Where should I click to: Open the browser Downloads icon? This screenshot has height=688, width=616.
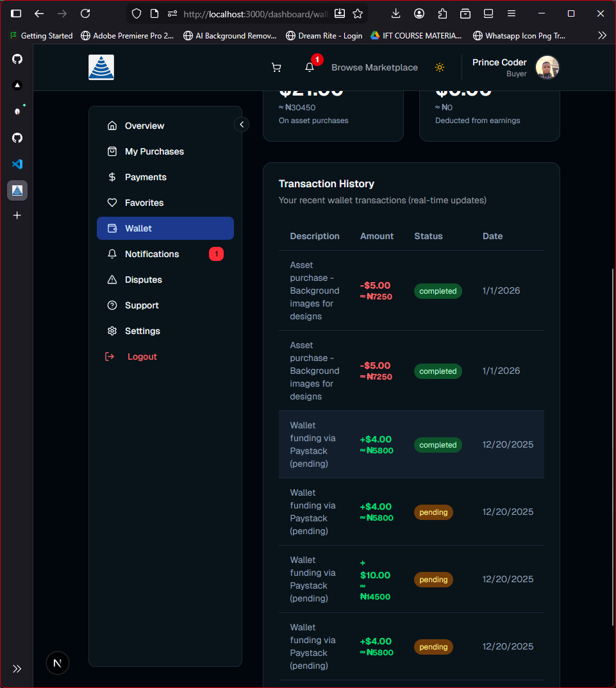(395, 13)
